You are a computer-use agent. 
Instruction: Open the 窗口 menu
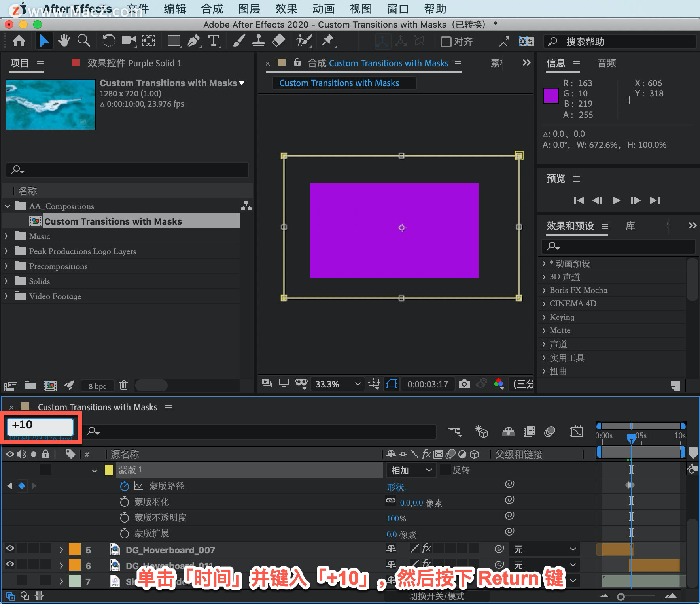tap(397, 9)
